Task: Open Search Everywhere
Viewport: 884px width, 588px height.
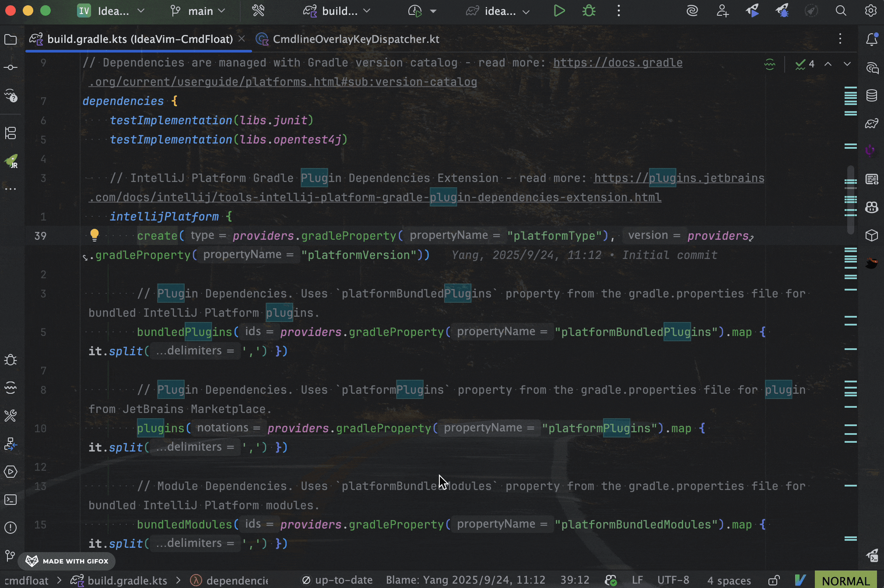Action: coord(841,11)
